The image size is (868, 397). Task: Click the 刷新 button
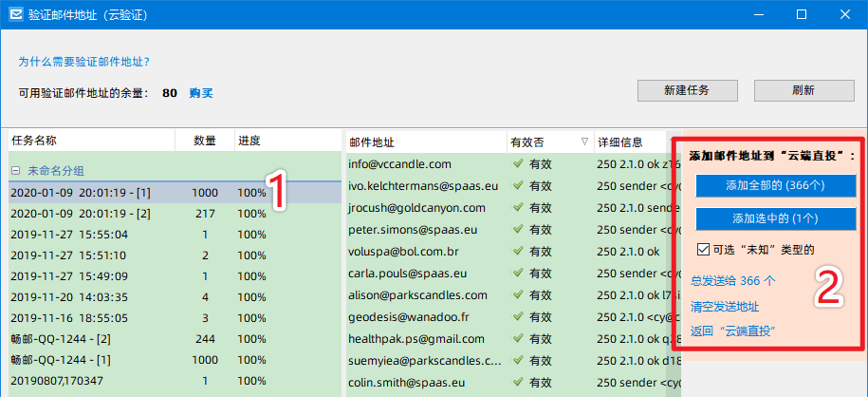803,90
